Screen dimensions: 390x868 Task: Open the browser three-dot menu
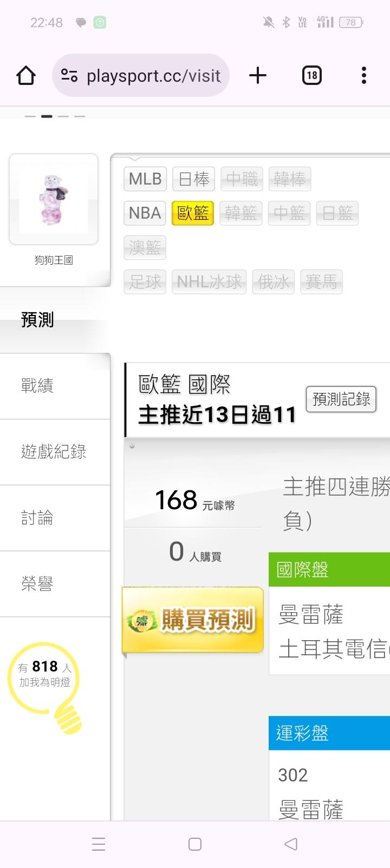(x=364, y=75)
